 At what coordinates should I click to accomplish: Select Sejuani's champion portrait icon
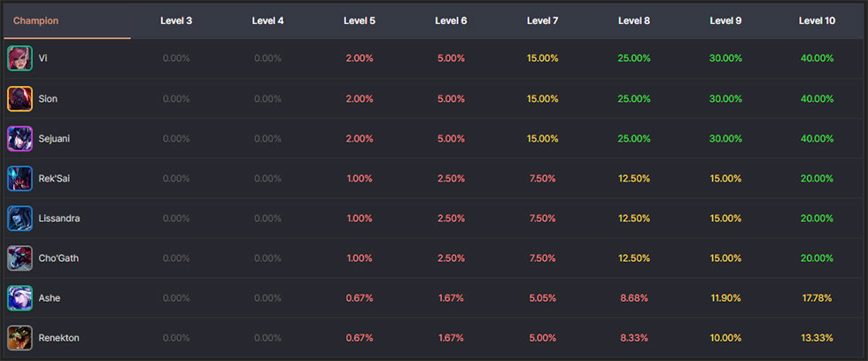[x=19, y=139]
